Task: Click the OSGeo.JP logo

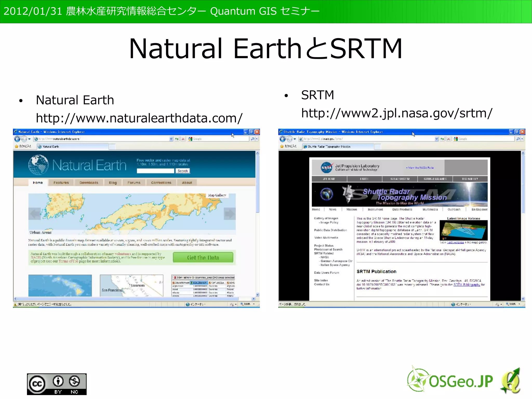Action: coord(450,380)
